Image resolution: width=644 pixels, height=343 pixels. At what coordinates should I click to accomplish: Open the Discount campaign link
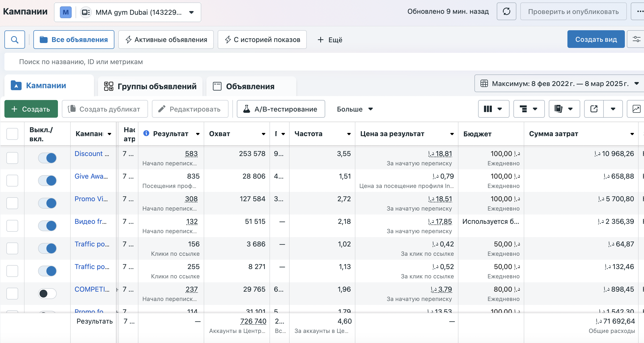(x=92, y=154)
